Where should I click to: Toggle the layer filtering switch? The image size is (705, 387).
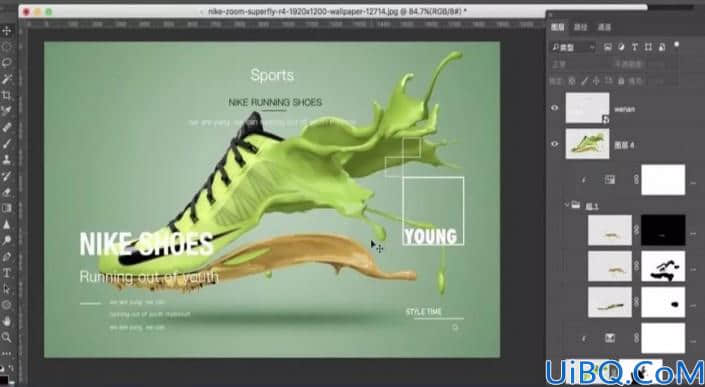pyautogui.click(x=676, y=44)
